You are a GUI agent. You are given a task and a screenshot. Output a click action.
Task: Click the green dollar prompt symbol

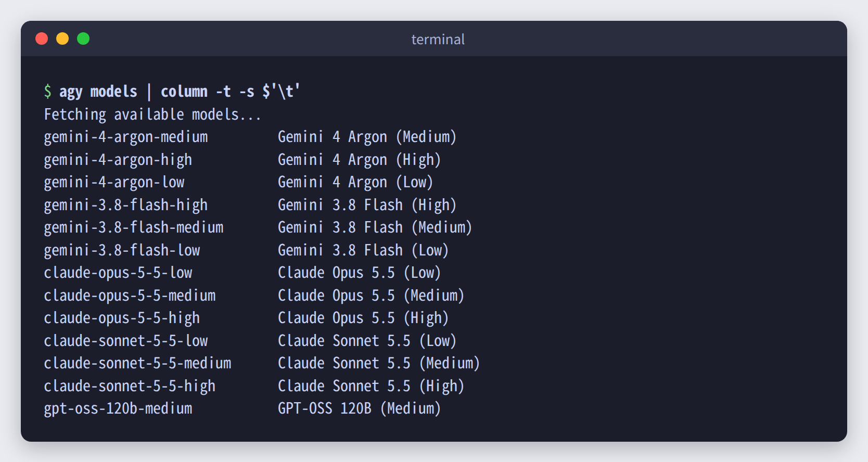coord(47,92)
